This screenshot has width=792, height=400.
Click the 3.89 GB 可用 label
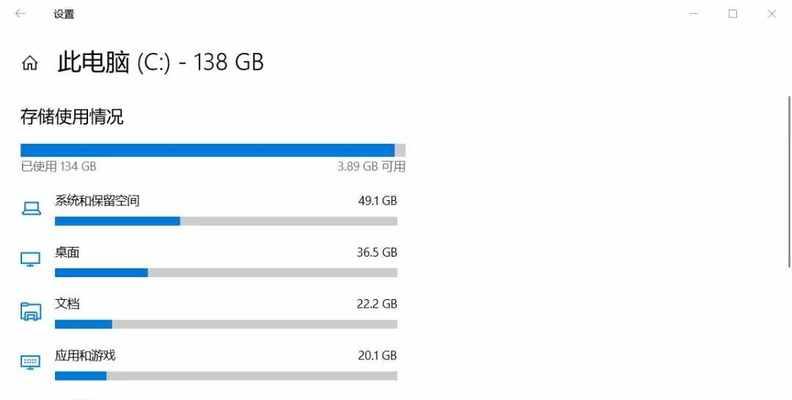coord(371,166)
